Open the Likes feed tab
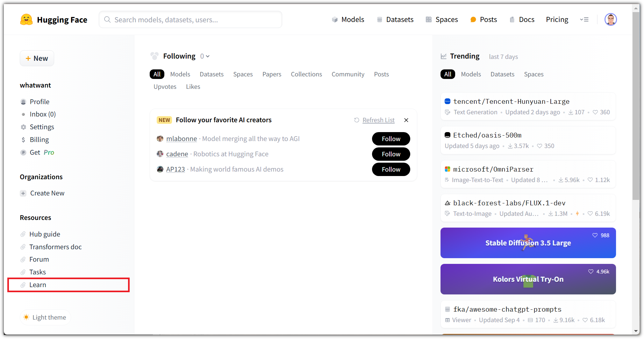The width and height of the screenshot is (644, 339). point(193,87)
